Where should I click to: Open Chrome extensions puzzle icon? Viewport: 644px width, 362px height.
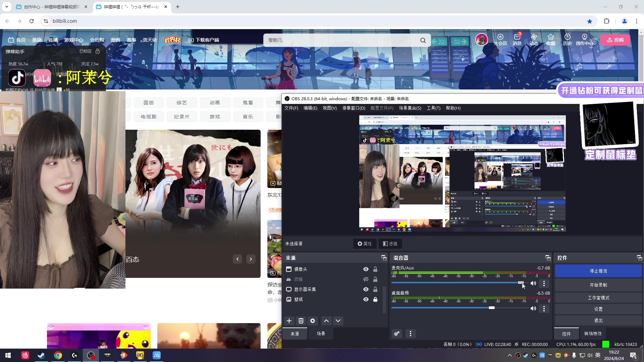(x=606, y=21)
